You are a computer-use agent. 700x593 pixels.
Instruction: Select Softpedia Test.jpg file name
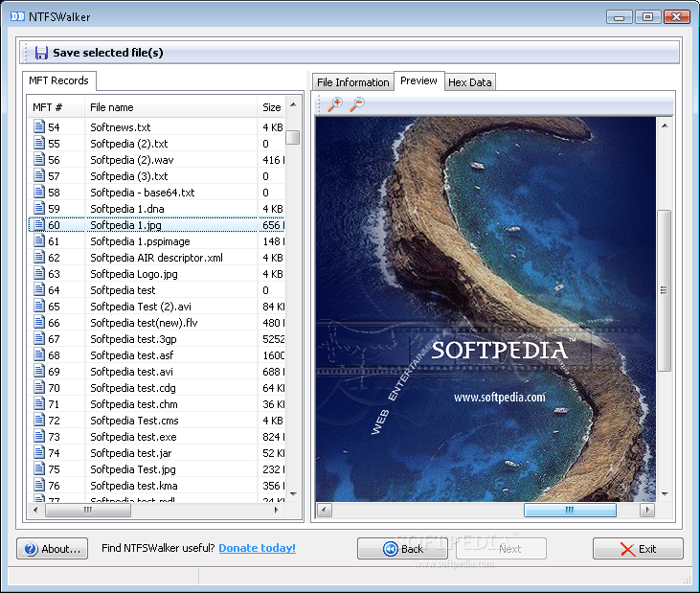coord(133,469)
